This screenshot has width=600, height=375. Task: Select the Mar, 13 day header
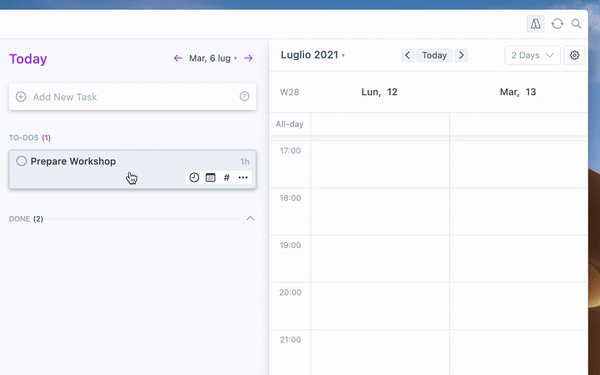coord(518,92)
